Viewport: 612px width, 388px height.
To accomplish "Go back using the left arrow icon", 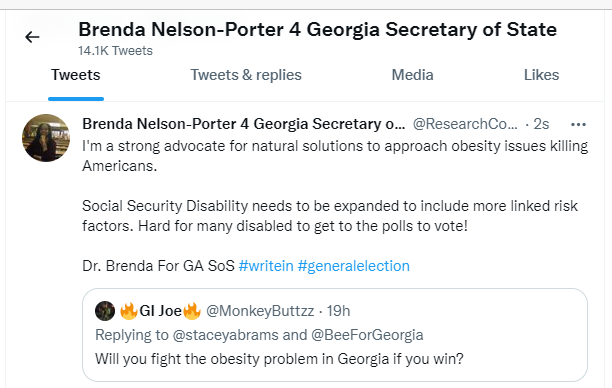I will 32,37.
